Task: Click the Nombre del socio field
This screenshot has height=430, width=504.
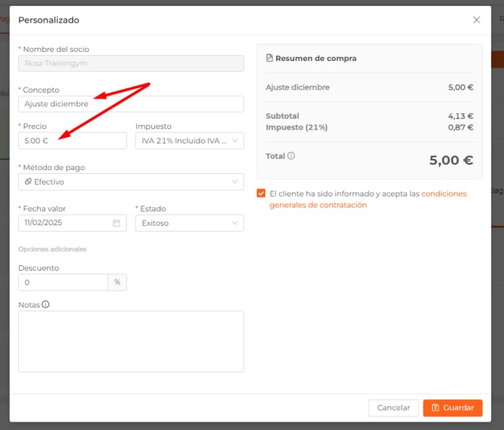Action: pyautogui.click(x=131, y=63)
